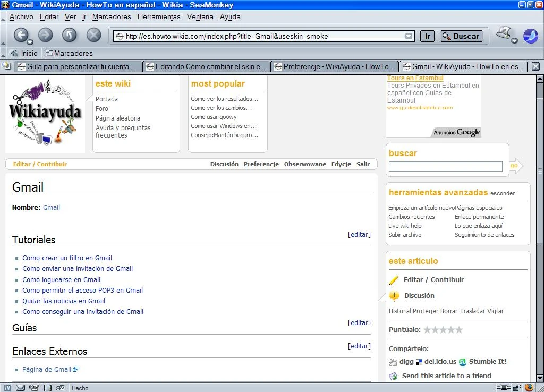544x392 pixels.
Task: Rate the article with the Puntúalo stars
Action: (443, 329)
